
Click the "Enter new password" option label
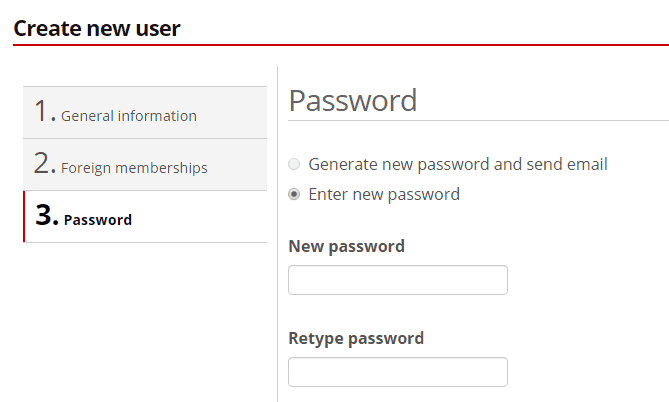pyautogui.click(x=384, y=194)
